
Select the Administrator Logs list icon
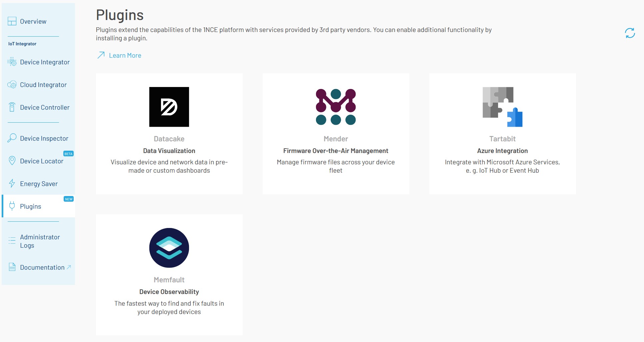pyautogui.click(x=11, y=241)
